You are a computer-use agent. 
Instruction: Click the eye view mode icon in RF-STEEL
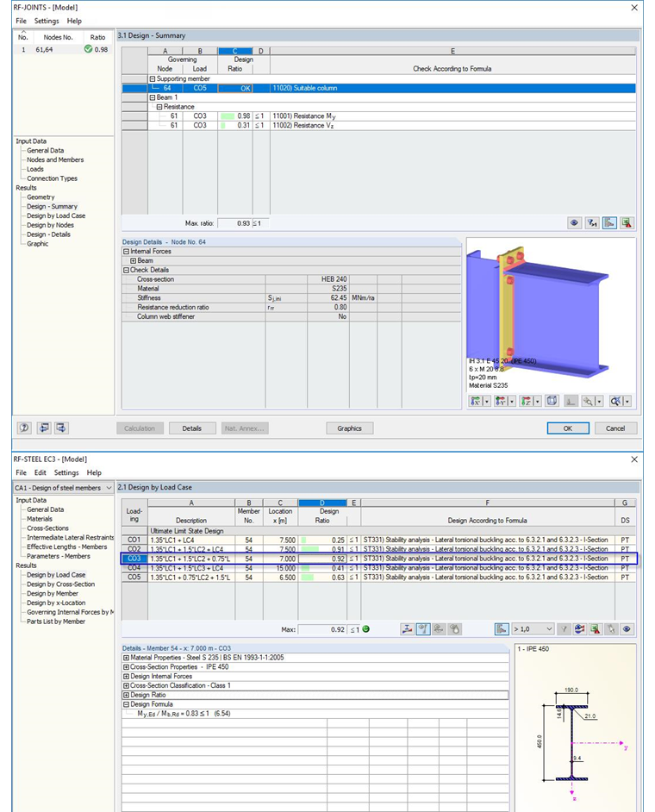(627, 629)
